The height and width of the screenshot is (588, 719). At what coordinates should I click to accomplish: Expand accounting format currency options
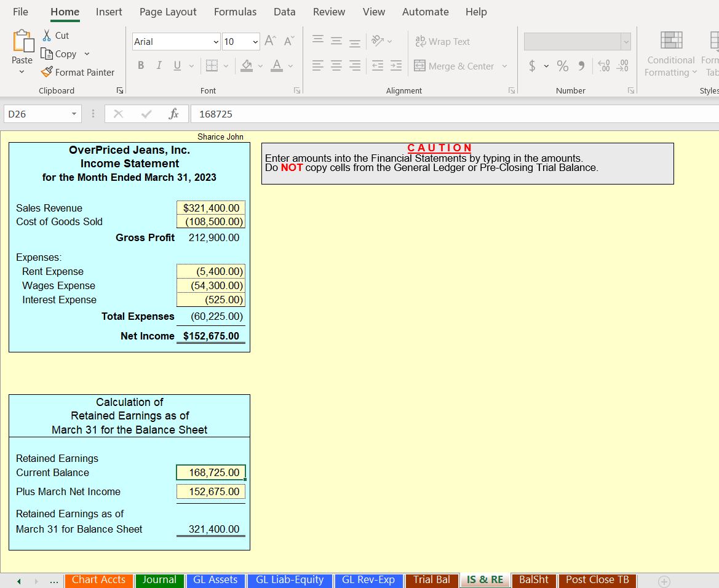point(546,66)
